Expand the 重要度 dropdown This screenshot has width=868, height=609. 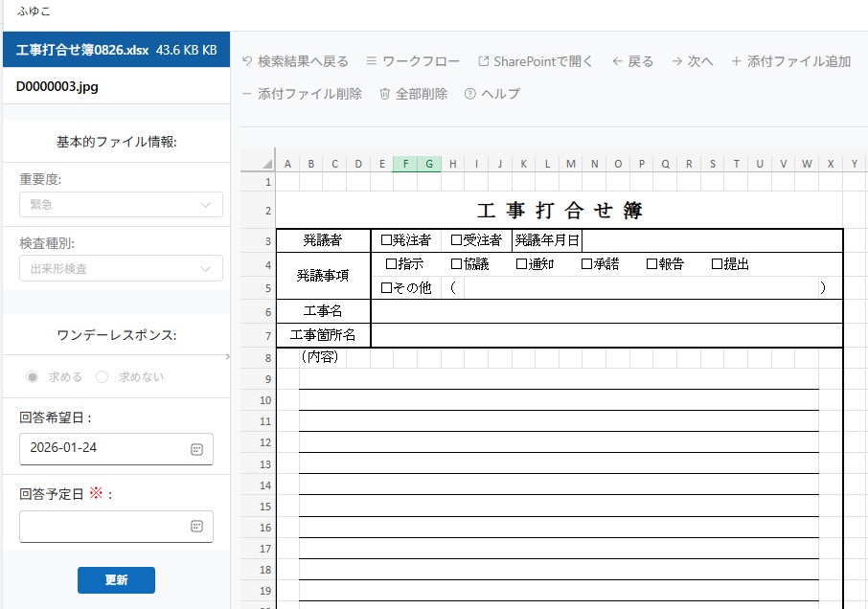[205, 205]
